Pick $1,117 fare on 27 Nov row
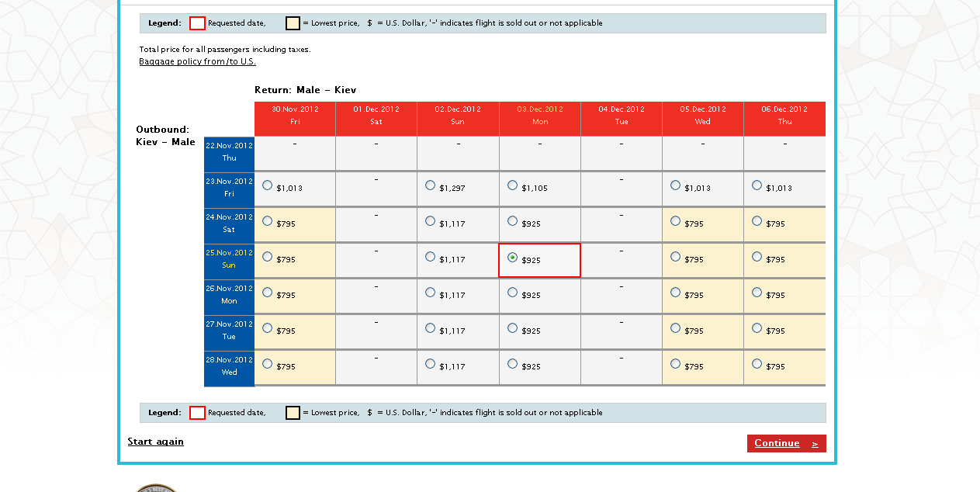 coord(431,328)
